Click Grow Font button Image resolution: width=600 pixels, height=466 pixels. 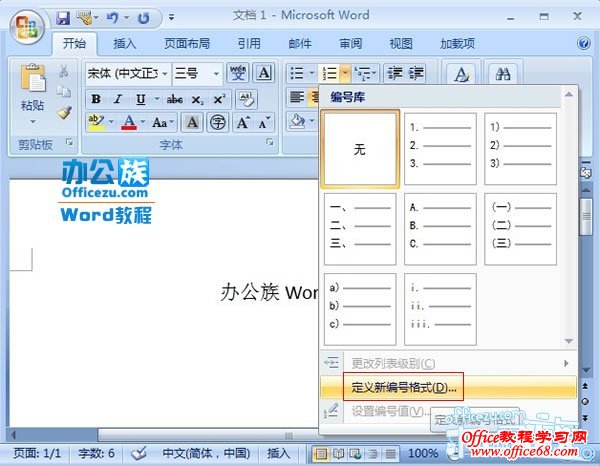[x=243, y=122]
